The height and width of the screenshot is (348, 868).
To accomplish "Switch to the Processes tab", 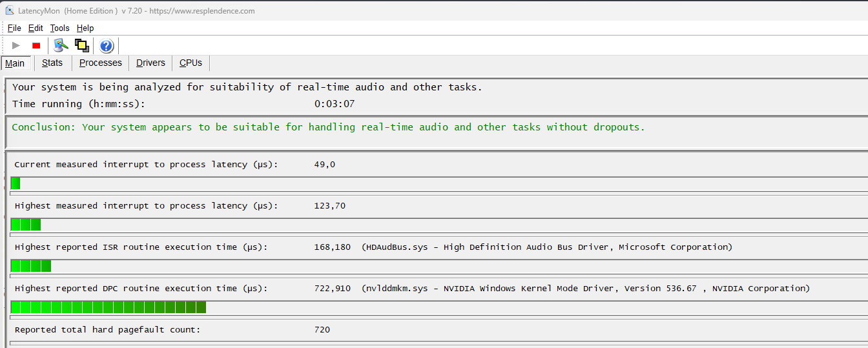I will pos(101,63).
